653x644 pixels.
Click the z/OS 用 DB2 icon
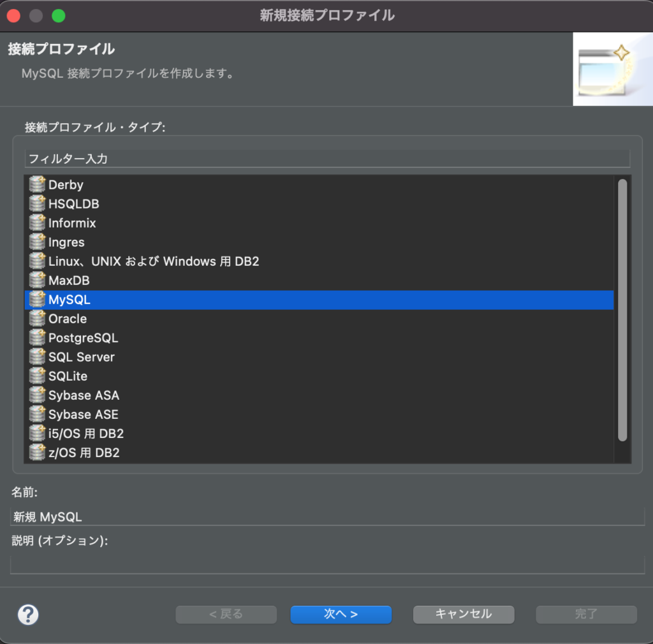[x=37, y=453]
